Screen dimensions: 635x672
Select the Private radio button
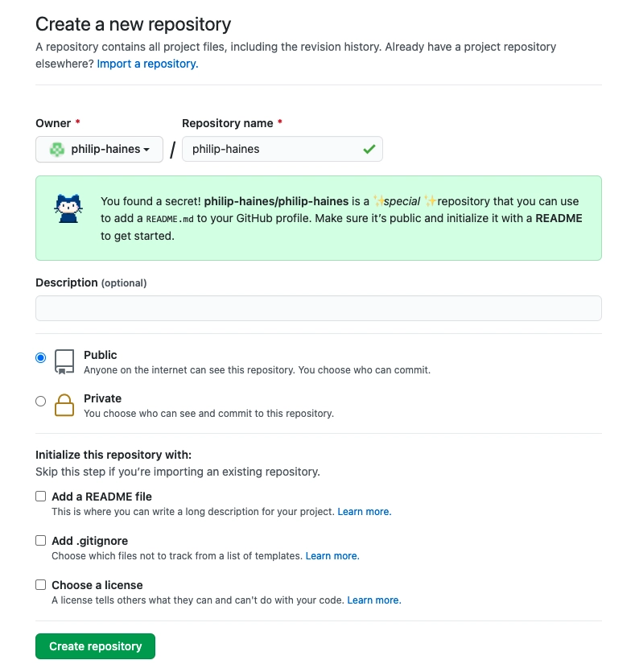[x=41, y=401]
